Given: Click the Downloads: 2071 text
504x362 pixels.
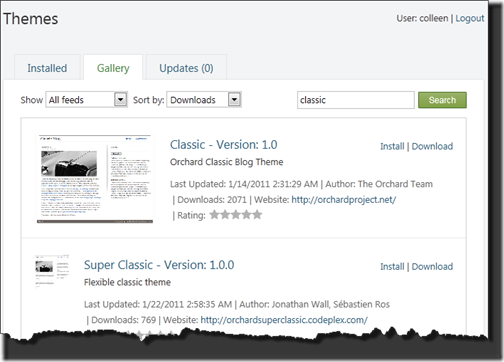Looking at the screenshot, I should pyautogui.click(x=212, y=200).
